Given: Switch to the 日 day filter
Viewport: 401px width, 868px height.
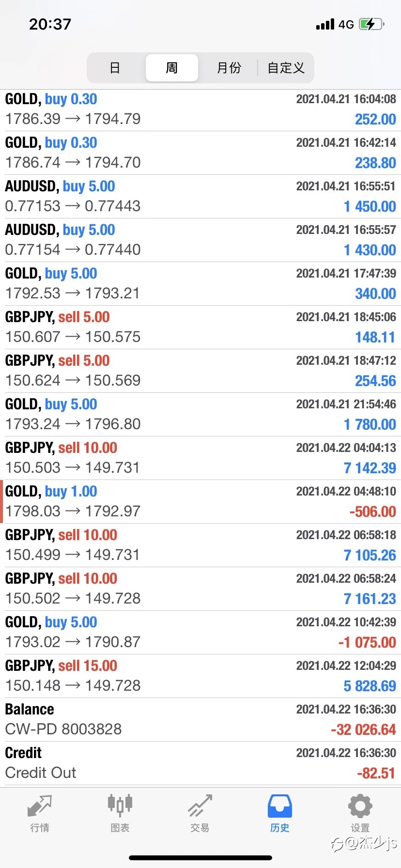Looking at the screenshot, I should click(x=115, y=68).
